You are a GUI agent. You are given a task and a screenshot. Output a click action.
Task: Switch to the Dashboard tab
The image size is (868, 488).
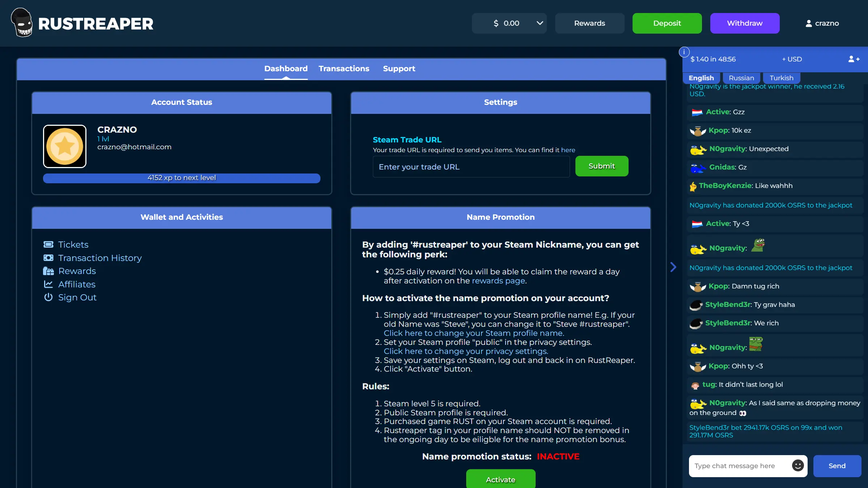click(286, 69)
